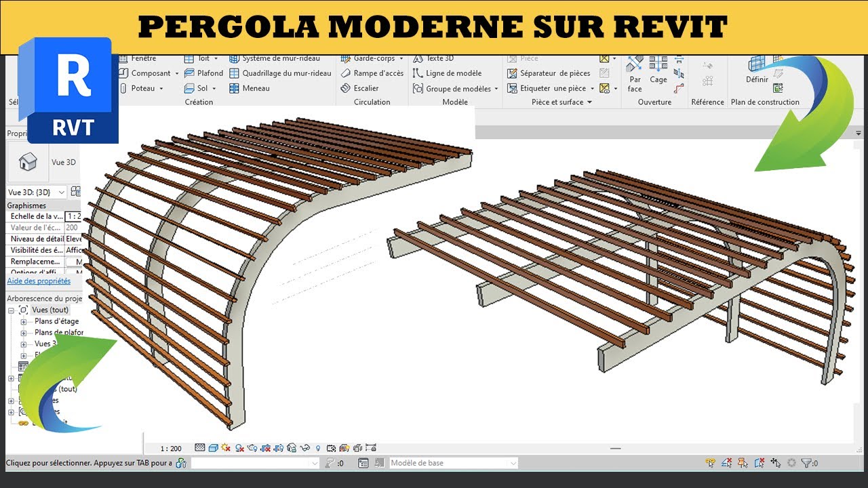
Task: Open the Composant dropdown
Action: click(x=177, y=73)
